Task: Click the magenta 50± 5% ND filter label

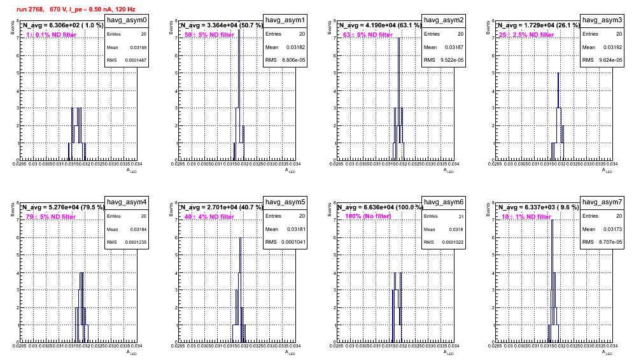Action: 209,35
